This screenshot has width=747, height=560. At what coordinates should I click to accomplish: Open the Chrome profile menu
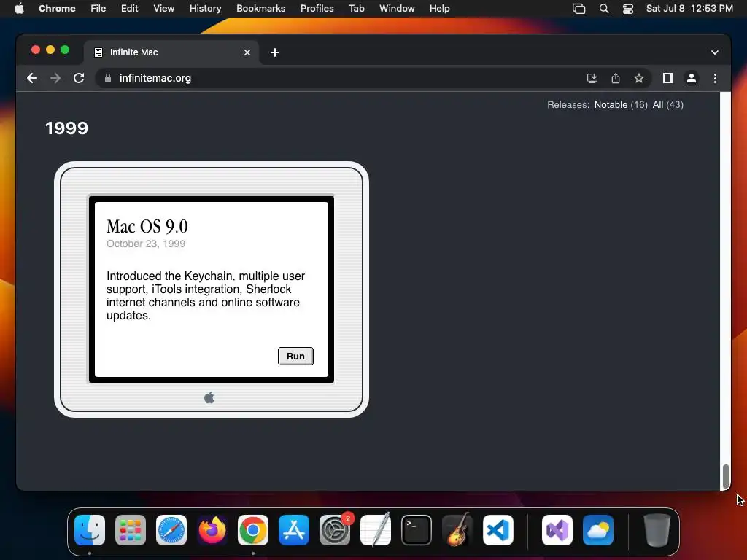692,78
